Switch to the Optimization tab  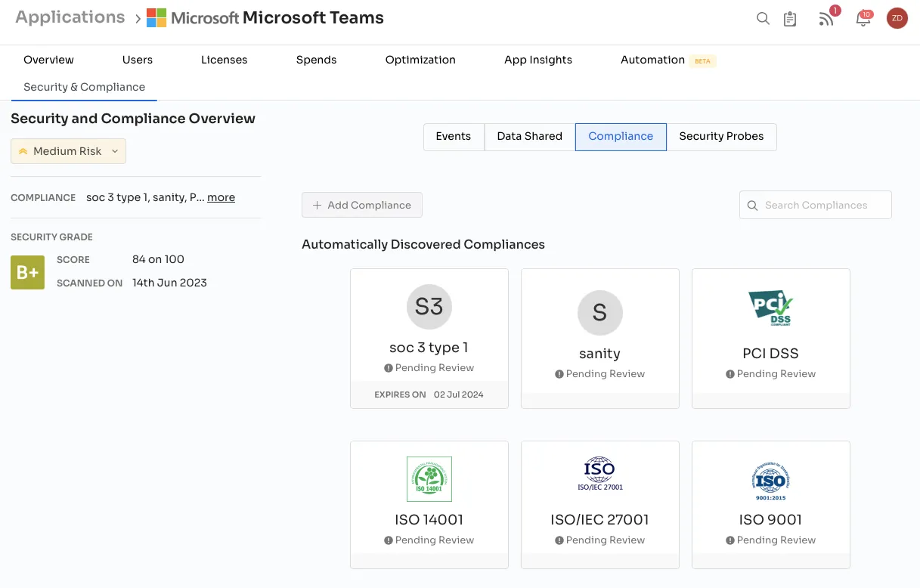click(x=420, y=60)
